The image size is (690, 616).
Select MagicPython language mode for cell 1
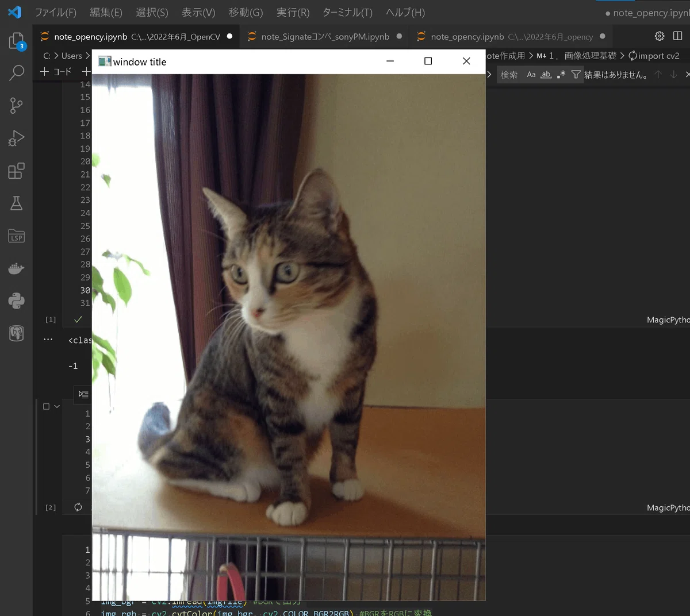pyautogui.click(x=668, y=319)
